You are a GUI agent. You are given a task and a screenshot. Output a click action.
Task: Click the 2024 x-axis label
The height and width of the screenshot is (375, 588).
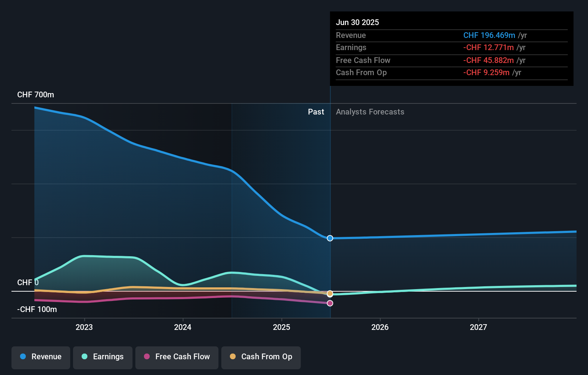(x=183, y=327)
